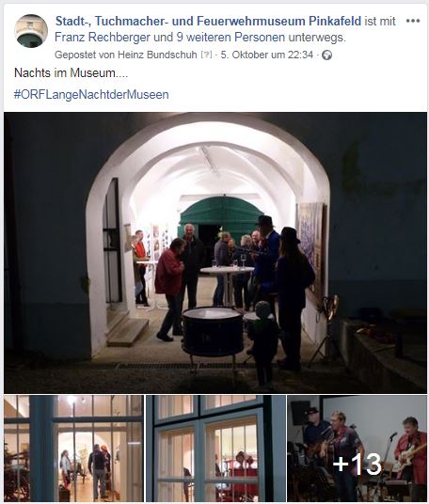Image resolution: width=429 pixels, height=504 pixels.
Task: Click the white standing table in photo
Action: tap(228, 285)
